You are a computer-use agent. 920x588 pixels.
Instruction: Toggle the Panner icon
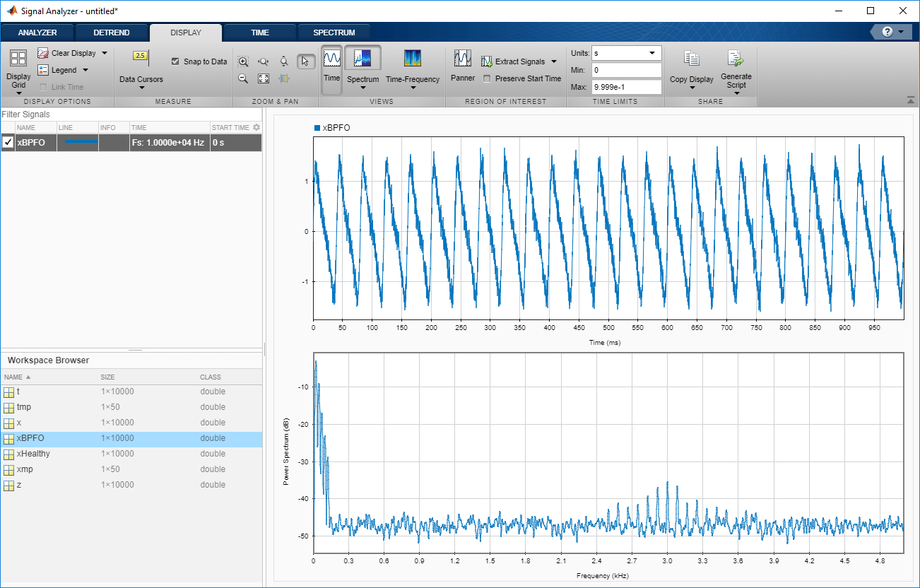(463, 59)
